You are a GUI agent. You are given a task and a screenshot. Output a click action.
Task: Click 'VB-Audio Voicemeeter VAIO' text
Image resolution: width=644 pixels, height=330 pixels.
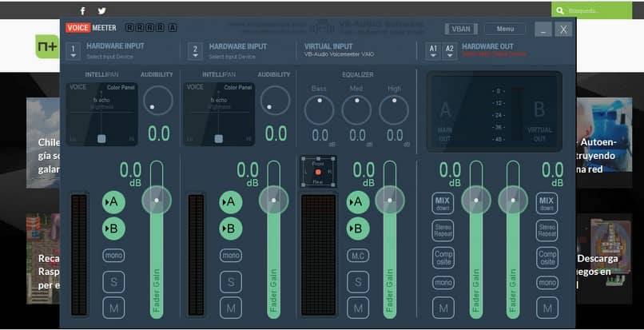(339, 54)
